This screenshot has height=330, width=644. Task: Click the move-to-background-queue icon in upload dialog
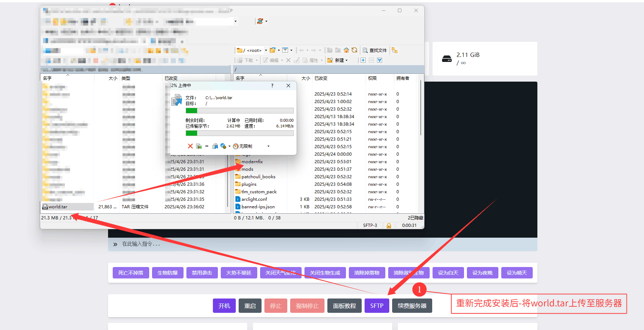pyautogui.click(x=215, y=146)
